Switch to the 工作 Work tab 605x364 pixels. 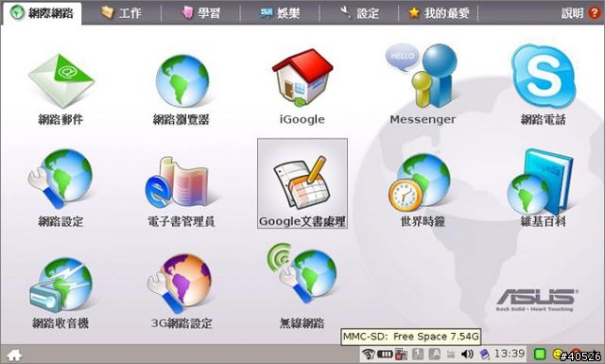121,13
